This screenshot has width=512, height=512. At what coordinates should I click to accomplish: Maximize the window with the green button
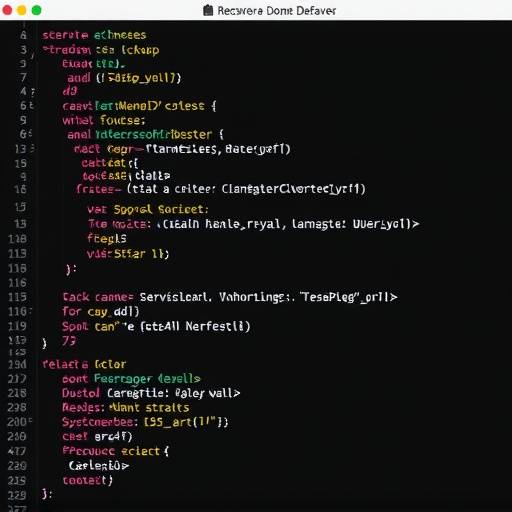coord(36,10)
